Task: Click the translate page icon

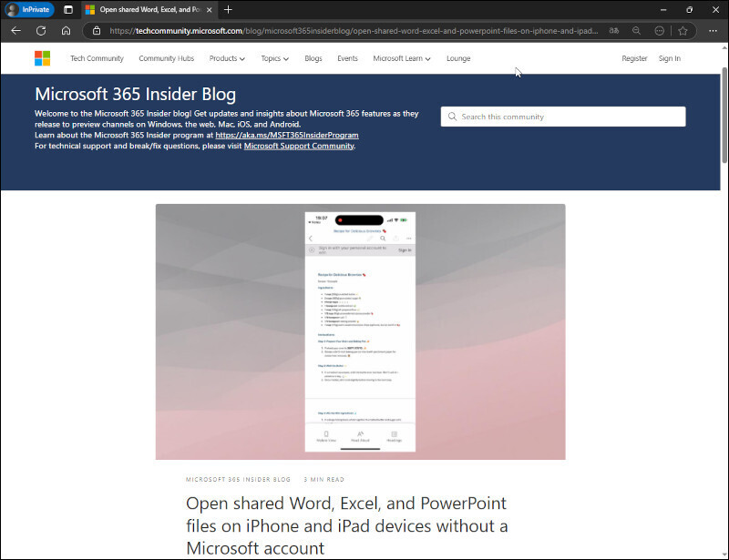Action: (613, 31)
